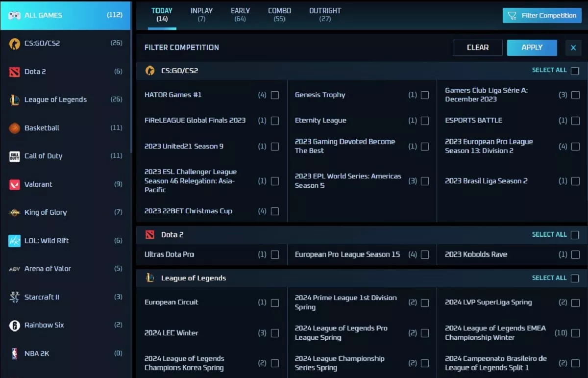This screenshot has height=378, width=588.
Task: Click the Dota 2 section header icon
Action: click(x=150, y=235)
